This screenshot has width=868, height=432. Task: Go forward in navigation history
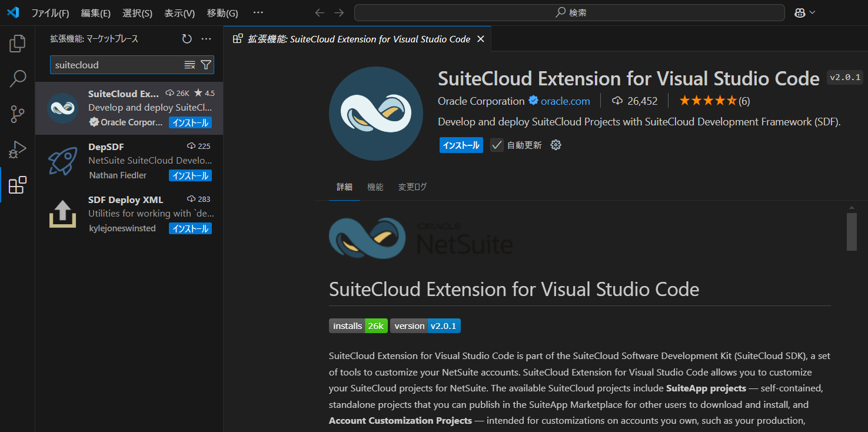pyautogui.click(x=339, y=12)
